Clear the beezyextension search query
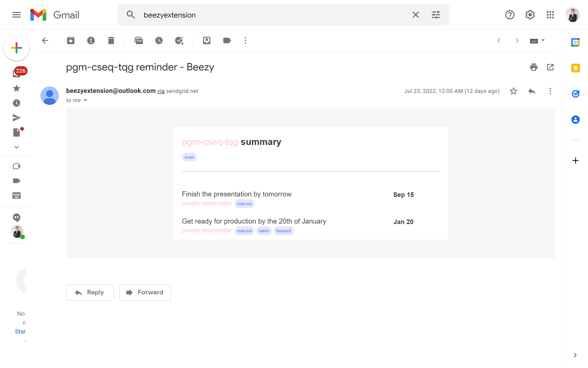 (416, 15)
